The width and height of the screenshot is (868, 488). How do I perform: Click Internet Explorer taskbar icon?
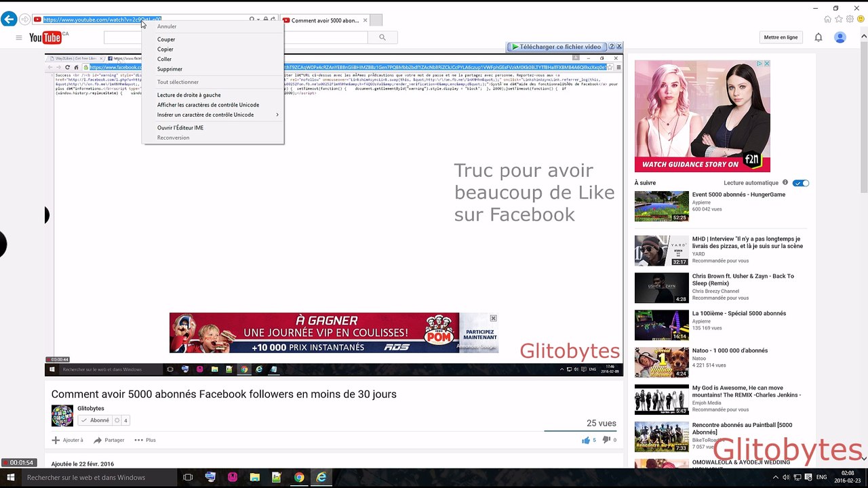(x=321, y=477)
